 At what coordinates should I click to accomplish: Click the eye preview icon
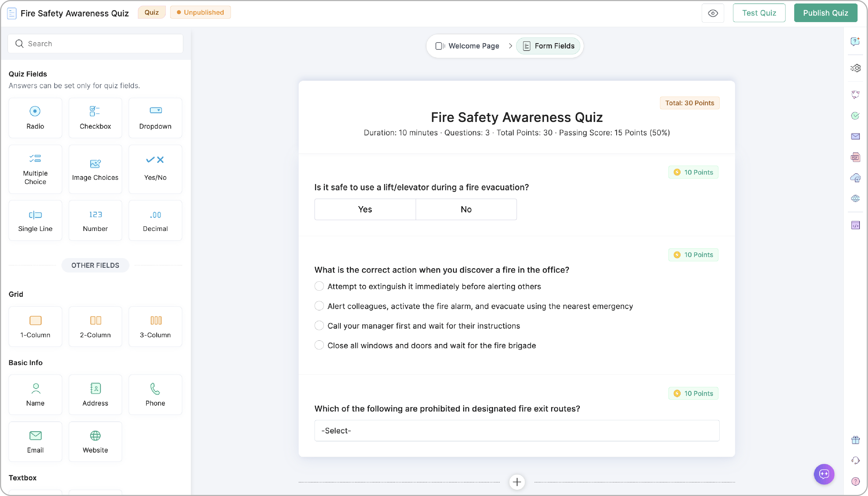[x=713, y=13]
